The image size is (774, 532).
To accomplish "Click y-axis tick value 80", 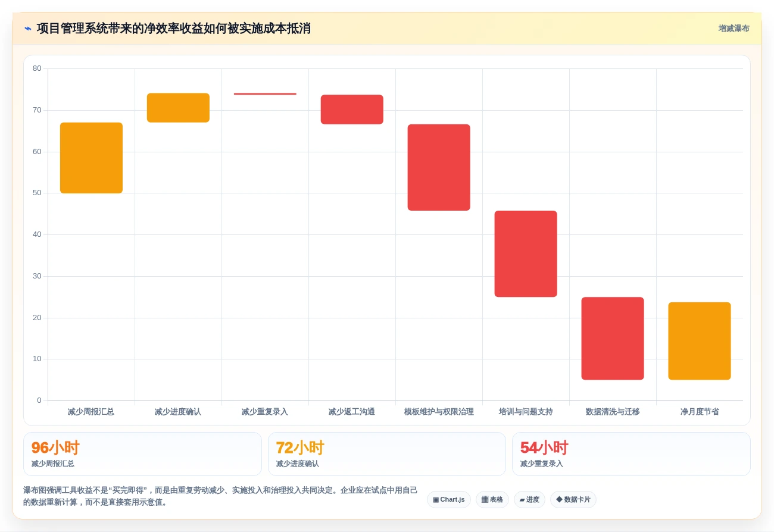I will click(x=37, y=68).
